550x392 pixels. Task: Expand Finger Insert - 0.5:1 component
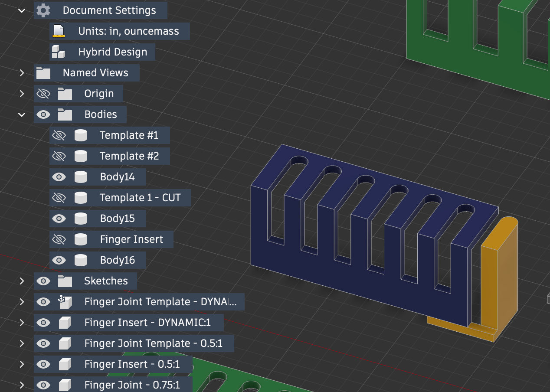(x=22, y=364)
